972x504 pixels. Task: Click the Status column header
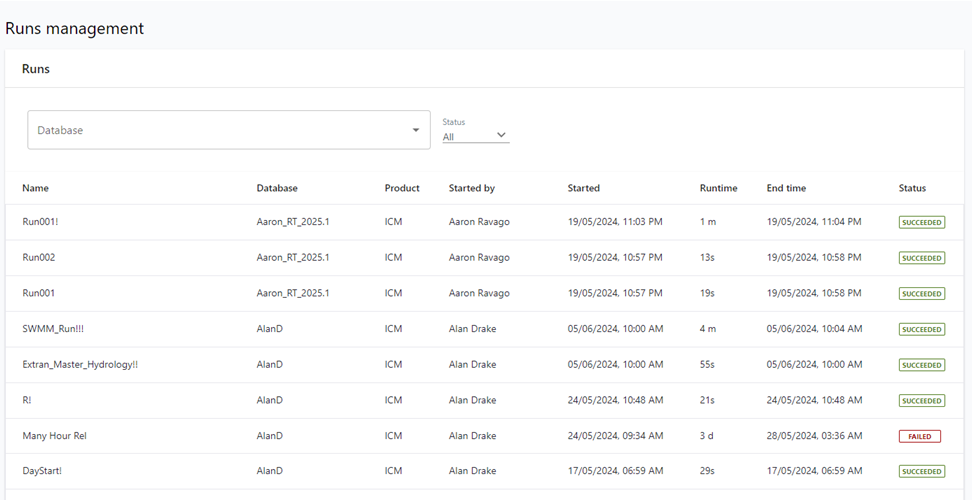[x=912, y=188]
